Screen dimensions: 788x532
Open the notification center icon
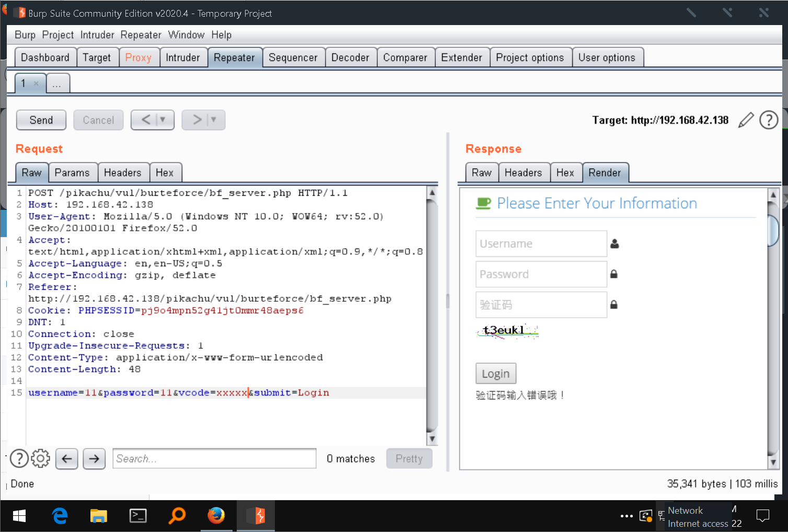coord(763,516)
